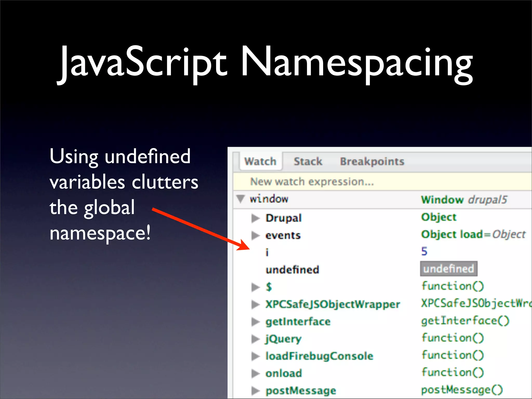This screenshot has height=399, width=532.
Task: Select the global variable i
Action: tap(267, 252)
